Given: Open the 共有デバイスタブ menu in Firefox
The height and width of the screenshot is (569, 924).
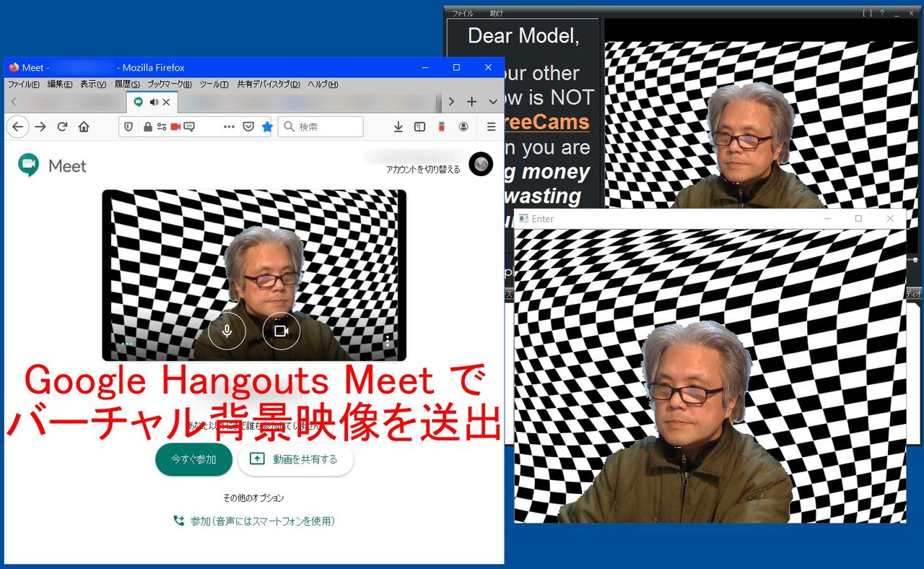Looking at the screenshot, I should 269,84.
